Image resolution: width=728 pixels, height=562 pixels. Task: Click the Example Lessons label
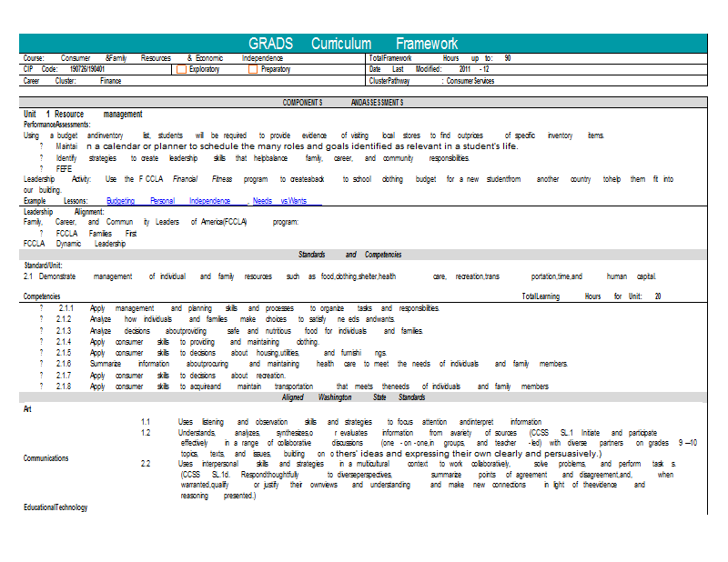[x=56, y=201]
